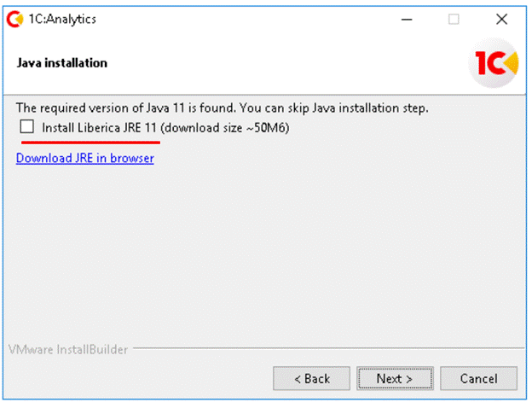Click the disabled maximize window button
532x402 pixels.
454,19
